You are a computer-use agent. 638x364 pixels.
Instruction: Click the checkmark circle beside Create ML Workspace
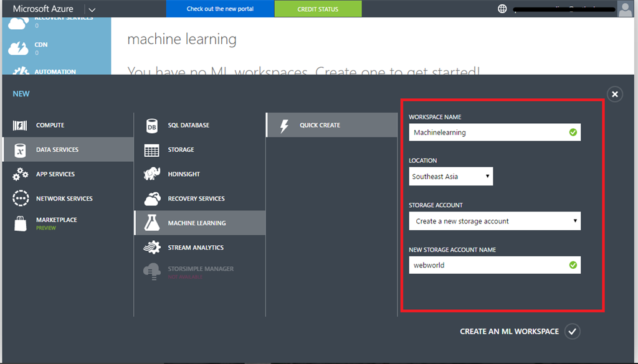tap(572, 332)
